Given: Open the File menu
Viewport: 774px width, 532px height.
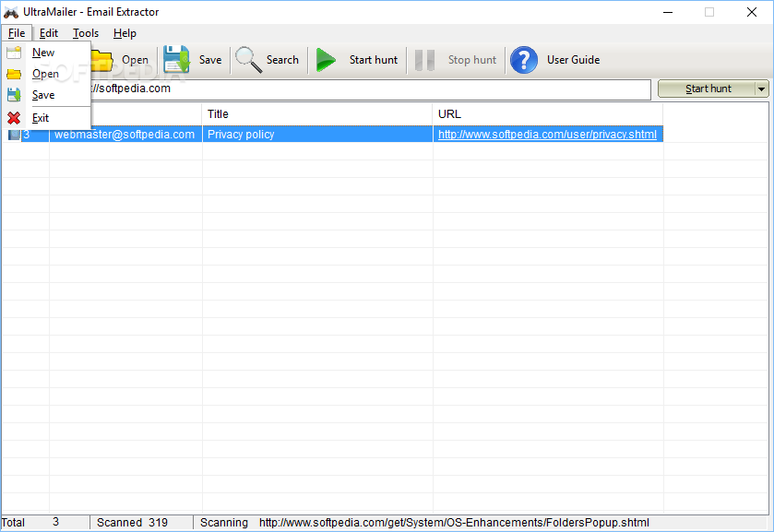Looking at the screenshot, I should 17,33.
